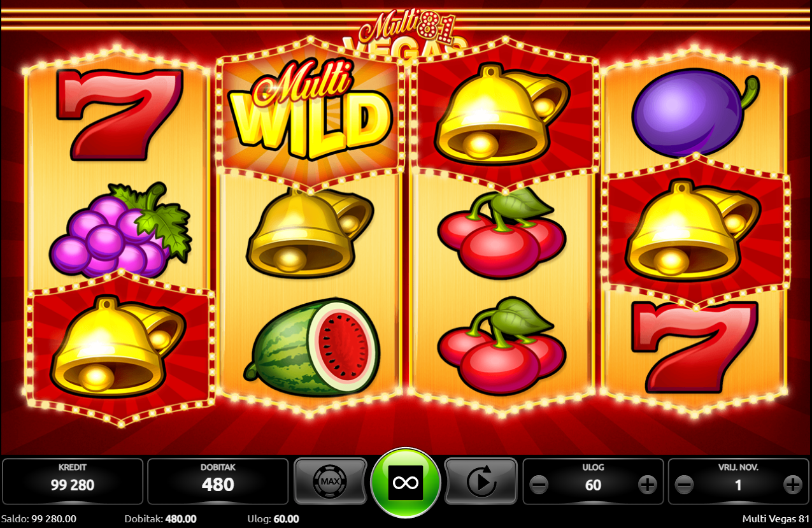Select the red 7 in top-left reel
Viewport: 812px width, 528px height.
[118, 114]
